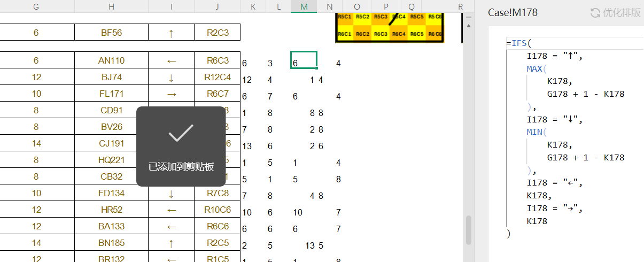Select the cell containing R12C4
Image resolution: width=644 pixels, height=262 pixels.
[x=218, y=77]
